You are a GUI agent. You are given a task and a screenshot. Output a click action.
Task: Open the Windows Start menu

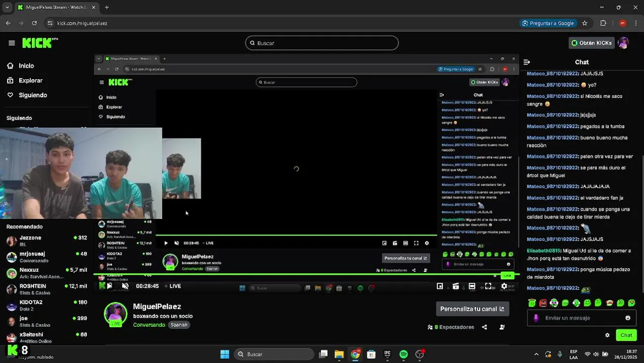pos(225,354)
